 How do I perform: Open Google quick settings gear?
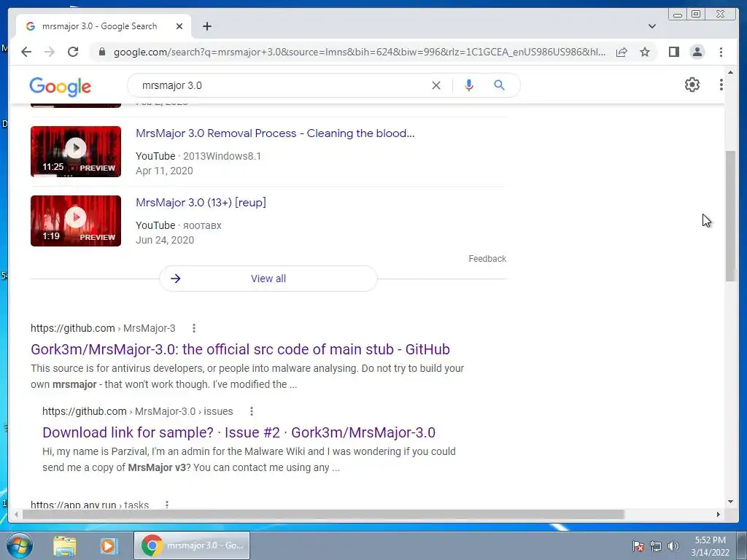click(x=692, y=85)
